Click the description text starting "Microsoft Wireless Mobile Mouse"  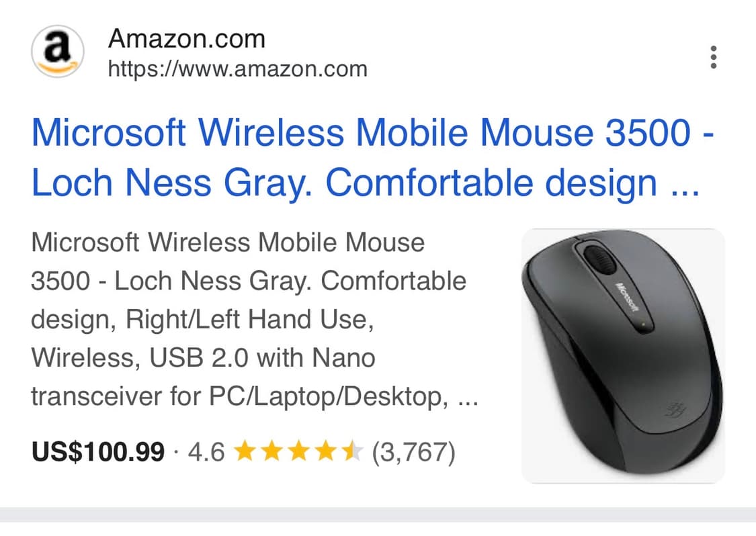pos(228,242)
